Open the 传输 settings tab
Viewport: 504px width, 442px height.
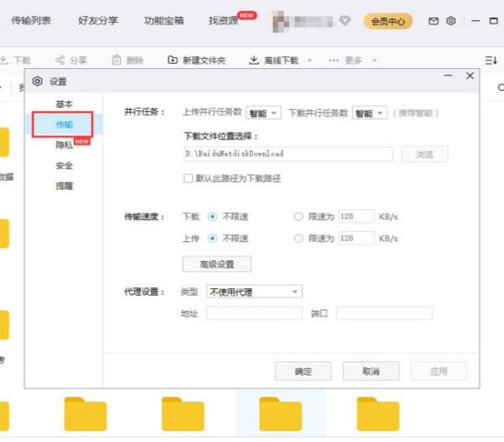[65, 124]
